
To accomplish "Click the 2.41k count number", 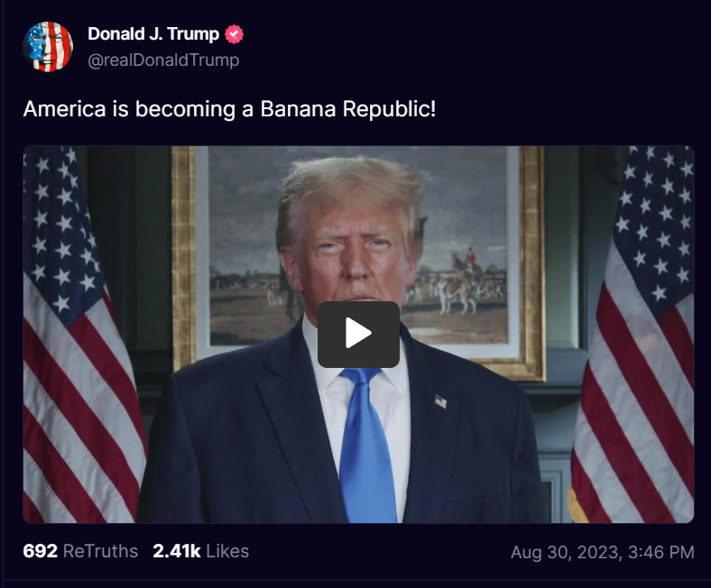I will pyautogui.click(x=177, y=551).
